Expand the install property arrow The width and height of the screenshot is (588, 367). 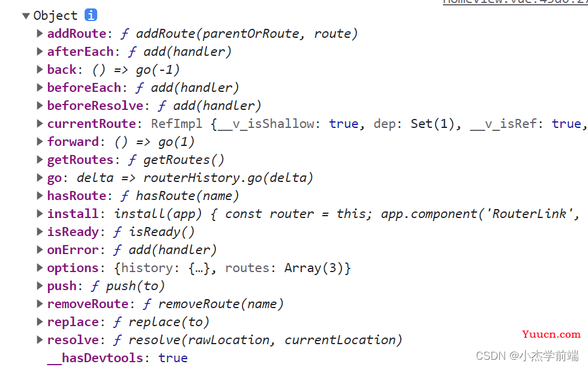click(x=40, y=213)
